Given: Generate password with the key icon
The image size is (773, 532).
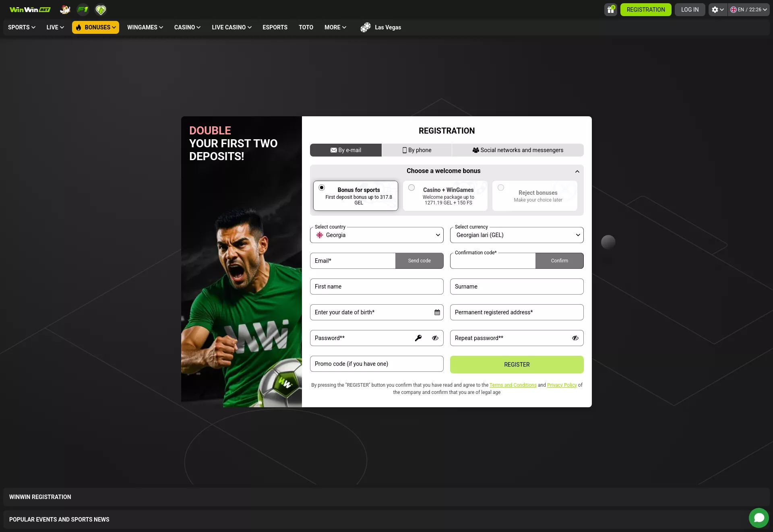Looking at the screenshot, I should (418, 338).
